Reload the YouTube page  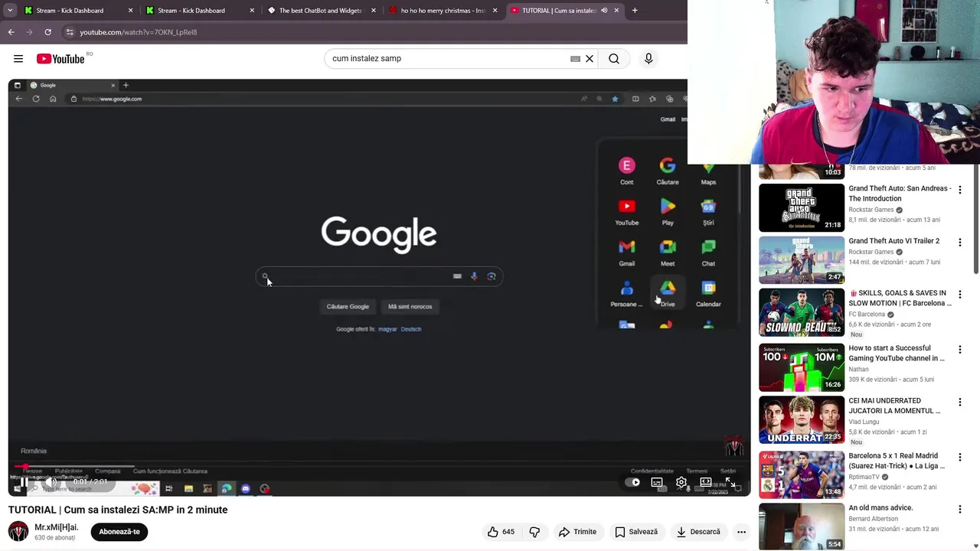[x=48, y=32]
